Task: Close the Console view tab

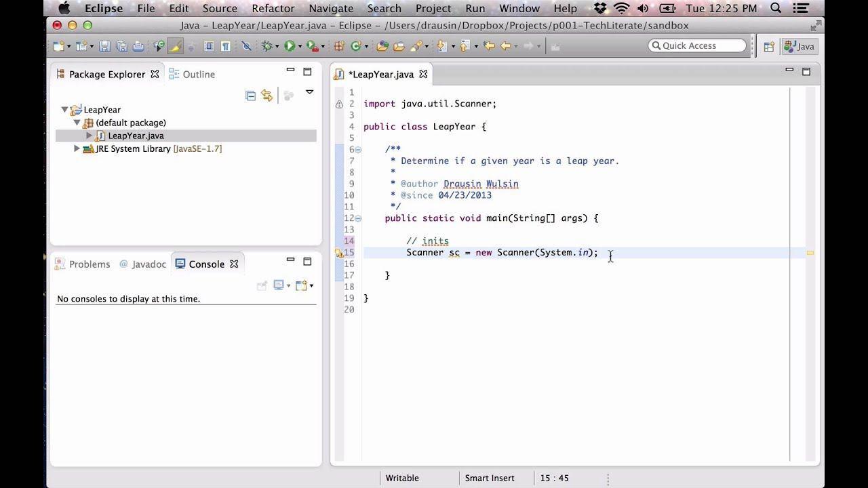Action: pos(234,264)
